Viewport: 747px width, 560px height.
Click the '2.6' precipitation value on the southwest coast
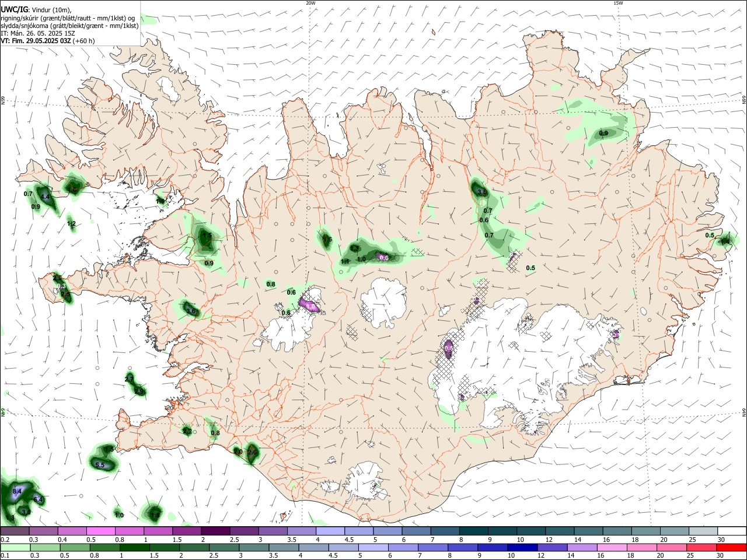click(x=252, y=452)
